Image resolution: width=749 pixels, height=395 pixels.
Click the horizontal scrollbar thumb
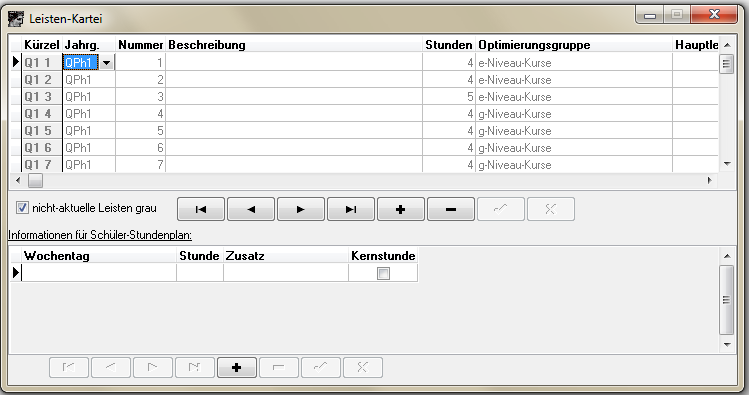(35, 181)
